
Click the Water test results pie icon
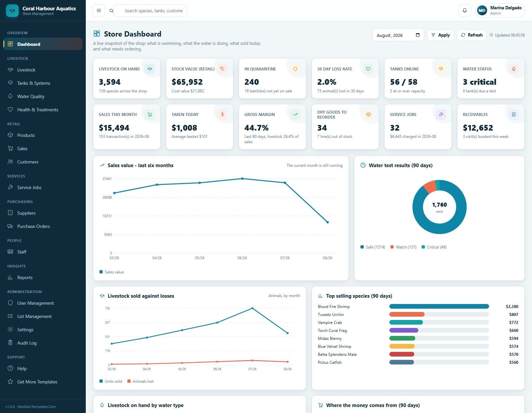(x=363, y=165)
